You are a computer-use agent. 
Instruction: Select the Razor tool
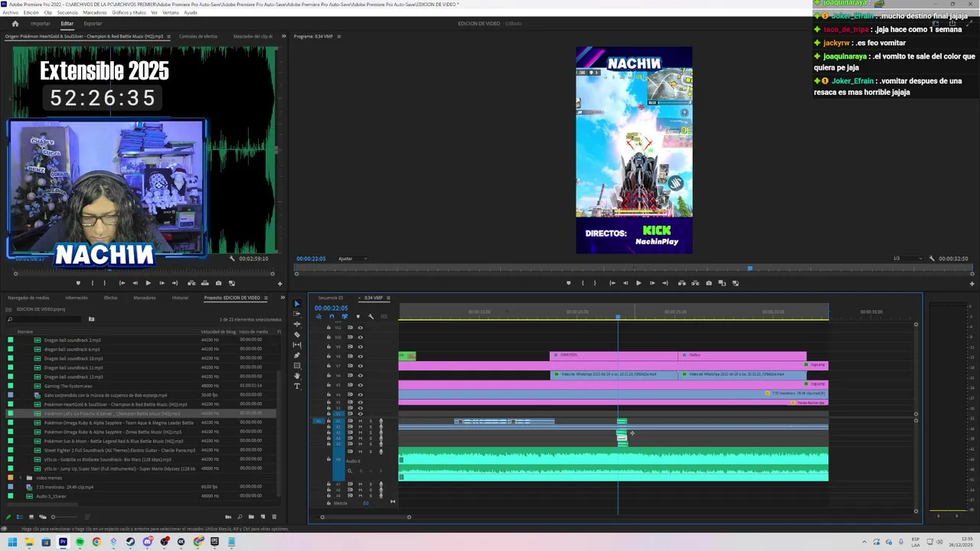tap(298, 334)
